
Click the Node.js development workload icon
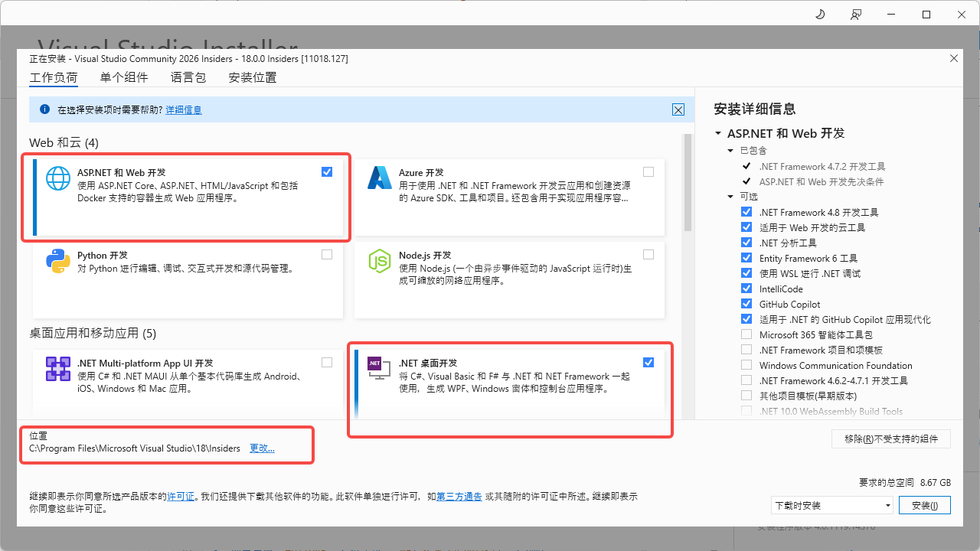tap(380, 261)
